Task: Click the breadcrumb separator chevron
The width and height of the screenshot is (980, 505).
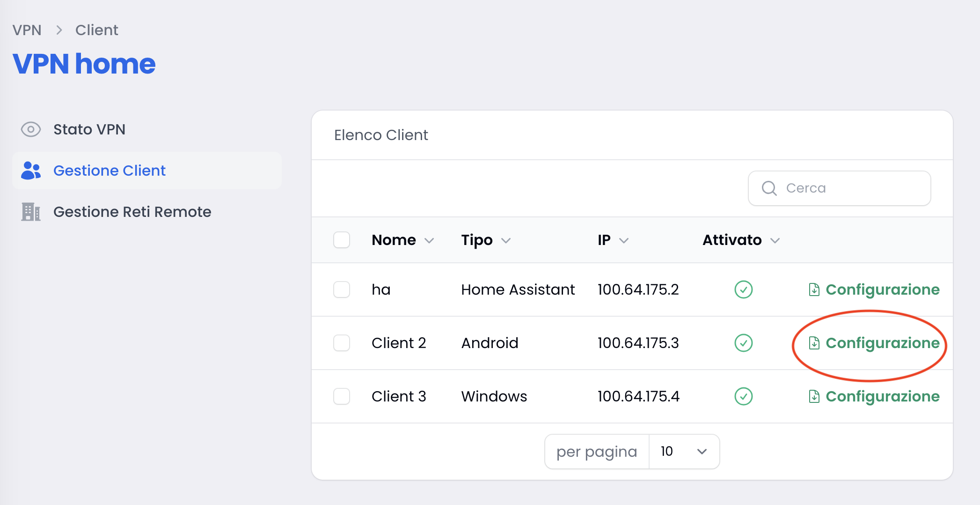Action: pos(59,30)
